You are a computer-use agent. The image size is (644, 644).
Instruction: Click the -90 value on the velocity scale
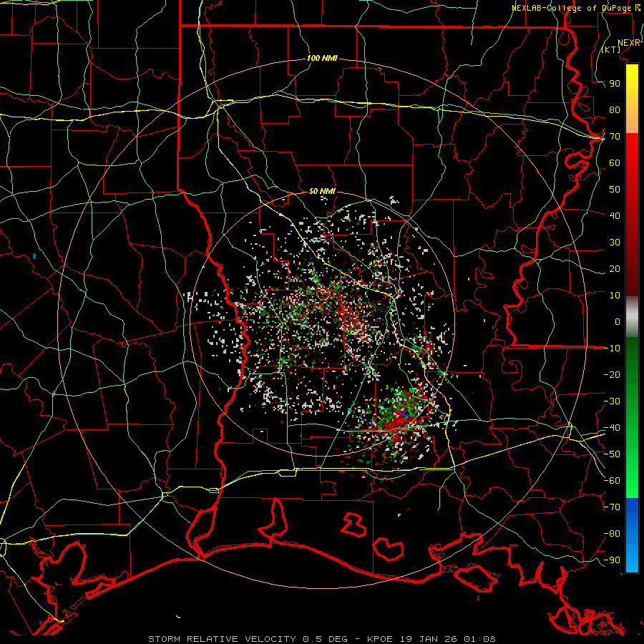612,560
